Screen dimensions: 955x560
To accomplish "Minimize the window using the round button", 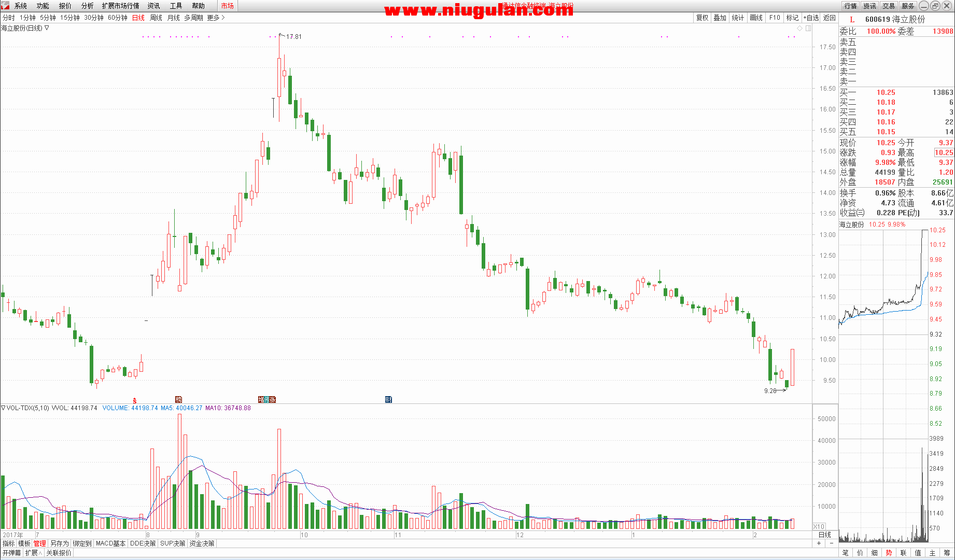I will click(x=924, y=6).
